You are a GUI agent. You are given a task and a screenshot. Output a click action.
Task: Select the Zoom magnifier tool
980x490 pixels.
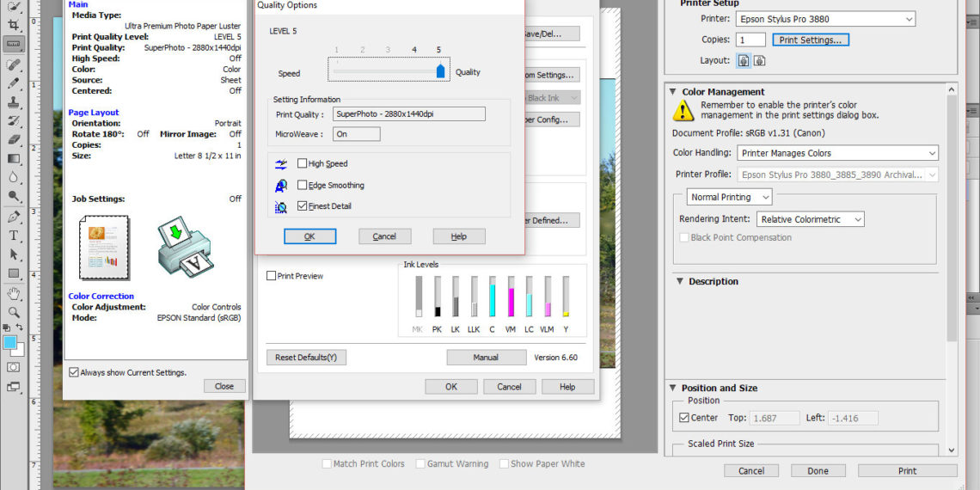click(x=13, y=313)
